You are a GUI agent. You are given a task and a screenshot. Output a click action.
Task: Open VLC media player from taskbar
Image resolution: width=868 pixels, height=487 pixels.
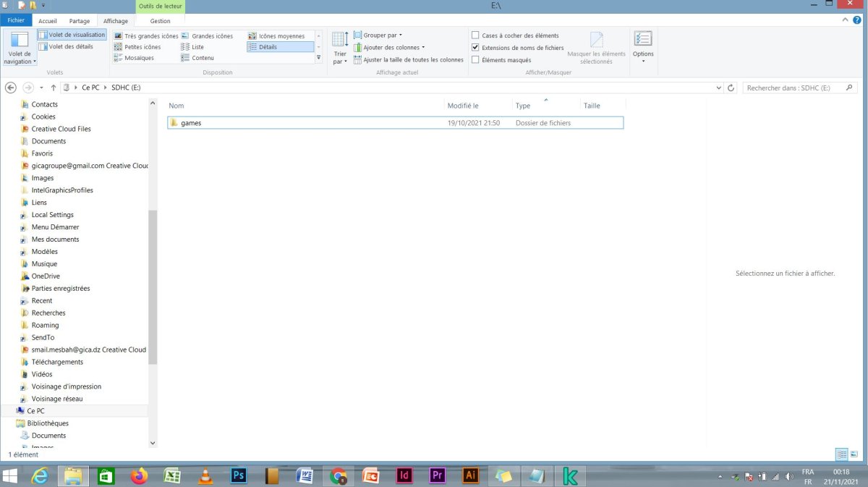tap(205, 475)
